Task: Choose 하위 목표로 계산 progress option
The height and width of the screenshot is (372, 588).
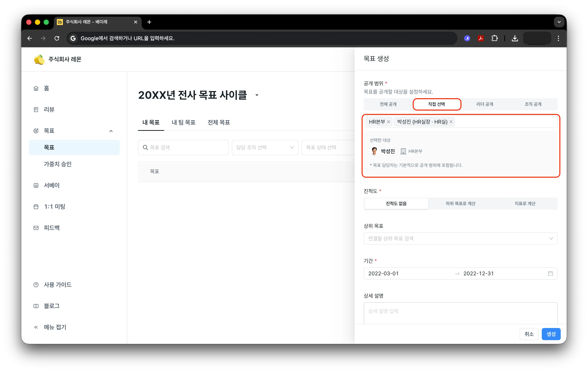Action: point(461,204)
